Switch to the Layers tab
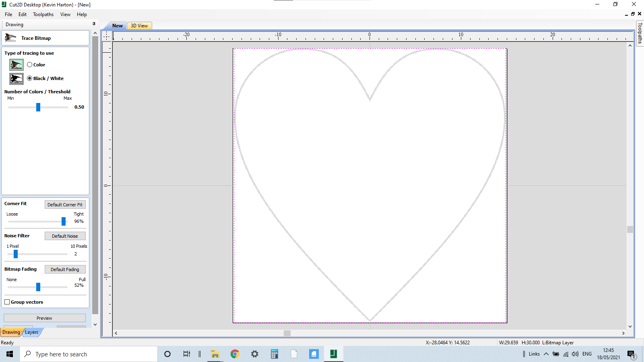The height and width of the screenshot is (362, 644). [32, 332]
